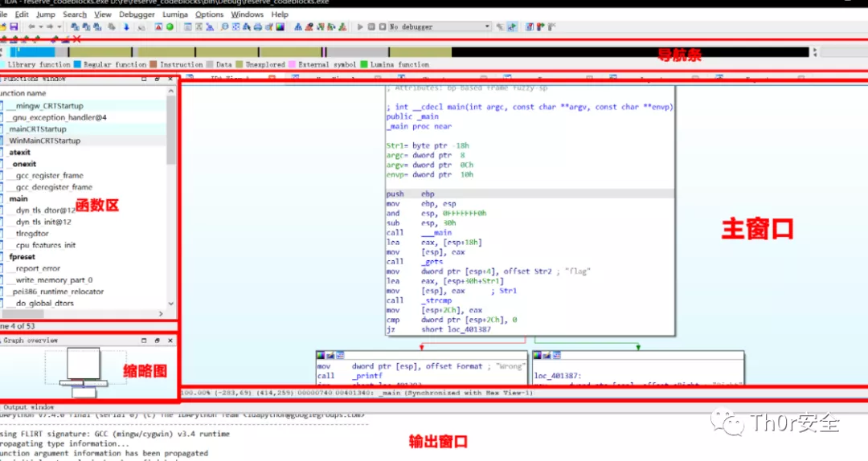868x461 pixels.
Task: Open the back history dropdown arrow
Action: pos(40,27)
